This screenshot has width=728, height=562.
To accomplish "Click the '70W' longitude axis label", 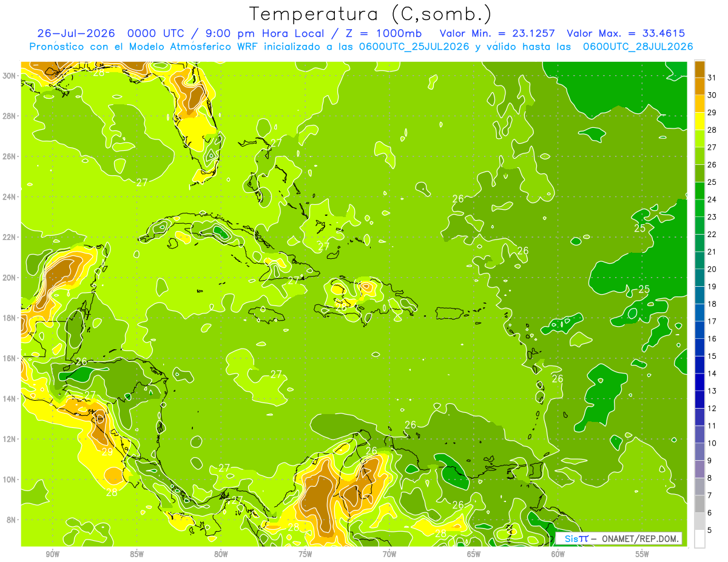I will (x=389, y=554).
